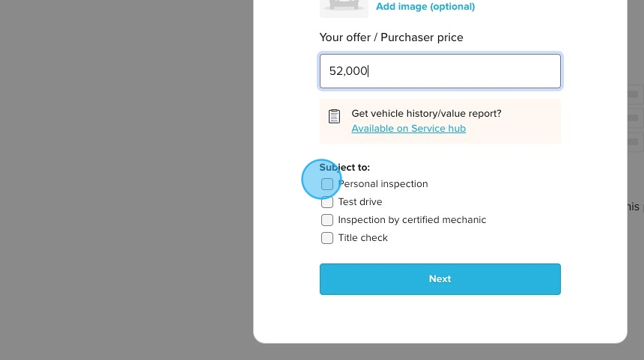Click the 'Get vehicle history/value report?' text

426,114
